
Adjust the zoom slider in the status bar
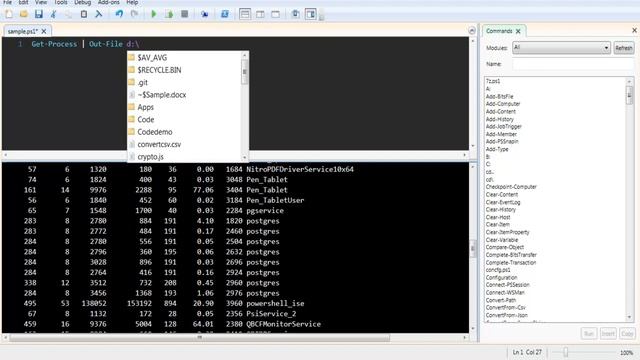tap(566, 352)
